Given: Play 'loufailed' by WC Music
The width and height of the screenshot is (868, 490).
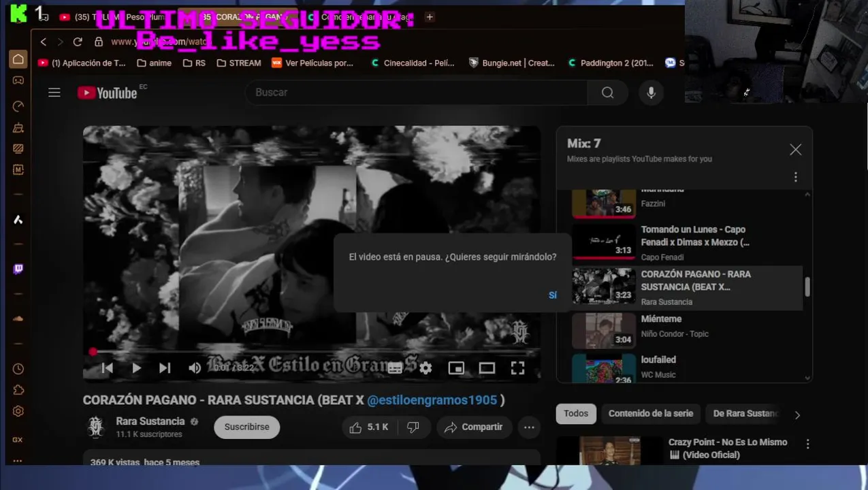Looking at the screenshot, I should [688, 367].
